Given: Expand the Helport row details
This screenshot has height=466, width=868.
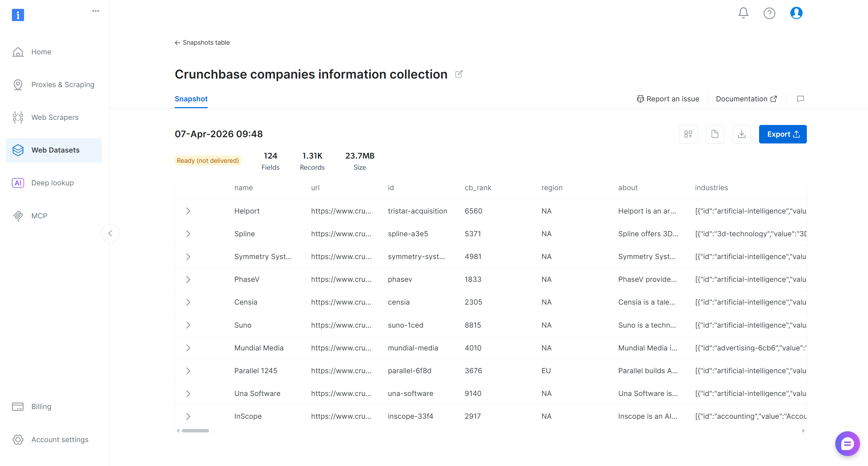Looking at the screenshot, I should 188,211.
